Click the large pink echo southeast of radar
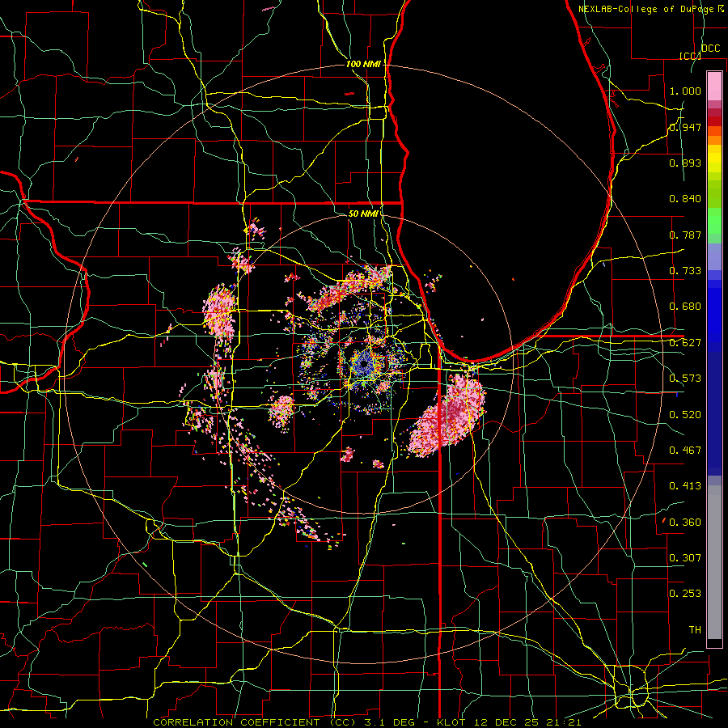The height and width of the screenshot is (728, 728). tap(448, 416)
